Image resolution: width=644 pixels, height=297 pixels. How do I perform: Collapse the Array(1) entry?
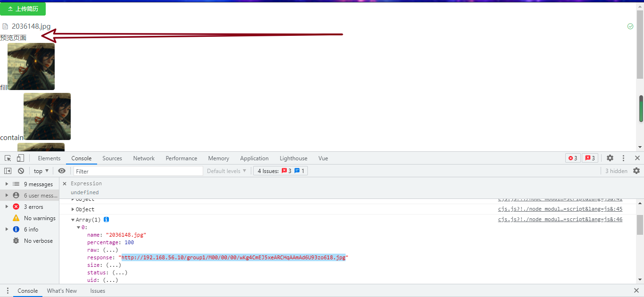click(74, 219)
